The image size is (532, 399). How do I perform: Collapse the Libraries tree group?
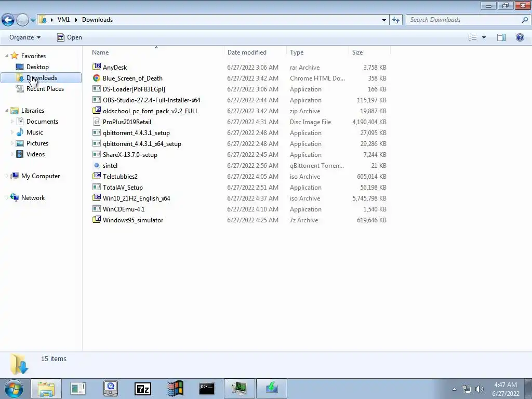[7, 111]
